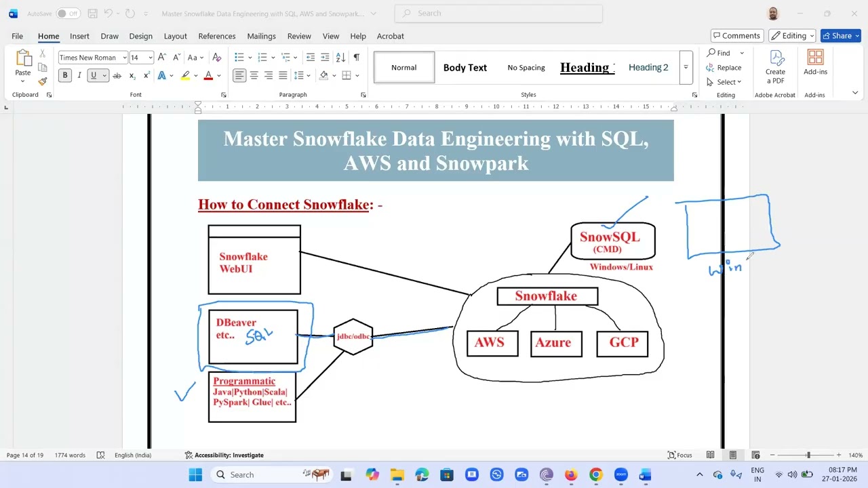Switch to Web Layout view icon

tap(755, 455)
